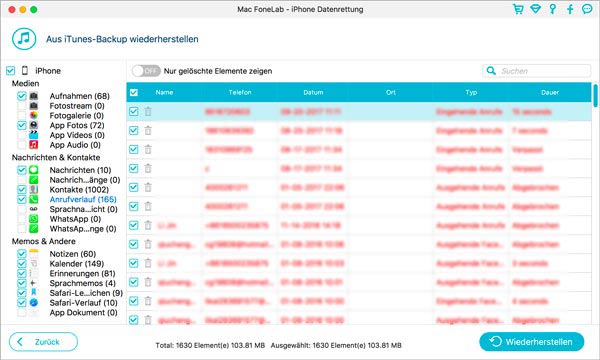Screen dimensions: 600x360
Task: Sort by the Telefon column header
Action: click(240, 92)
